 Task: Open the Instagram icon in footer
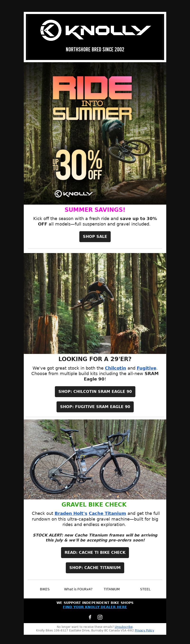point(100,617)
